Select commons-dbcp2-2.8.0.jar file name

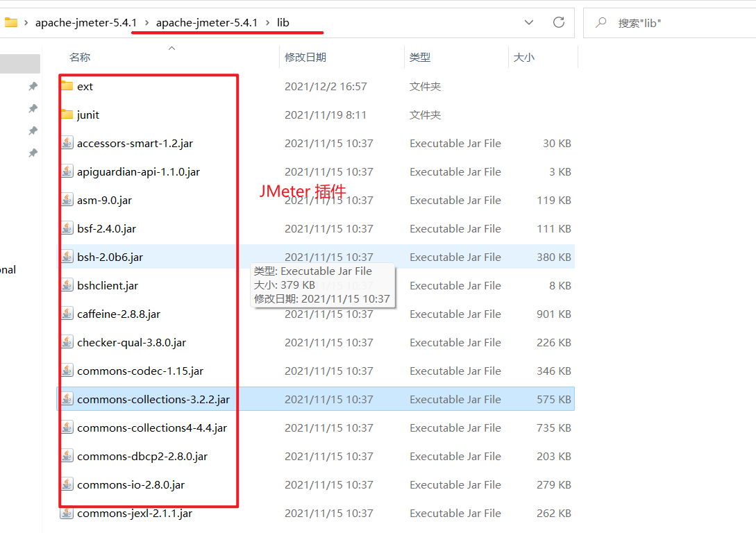coord(142,457)
